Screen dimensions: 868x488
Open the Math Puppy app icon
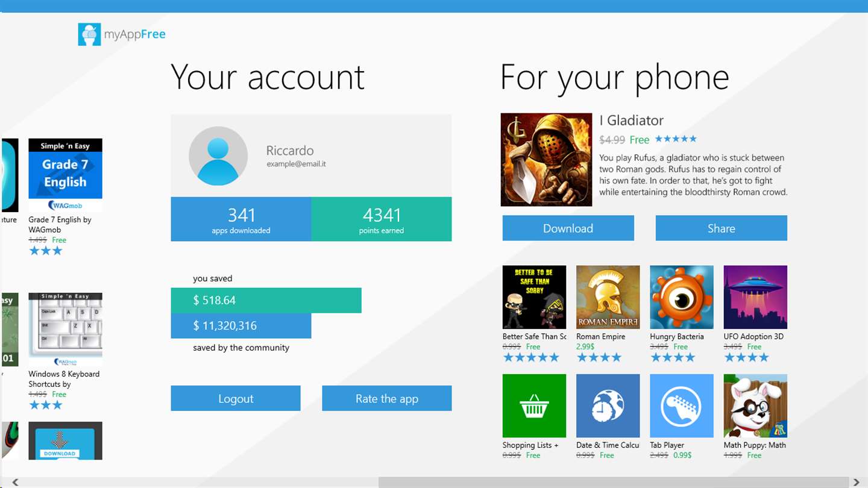(755, 405)
